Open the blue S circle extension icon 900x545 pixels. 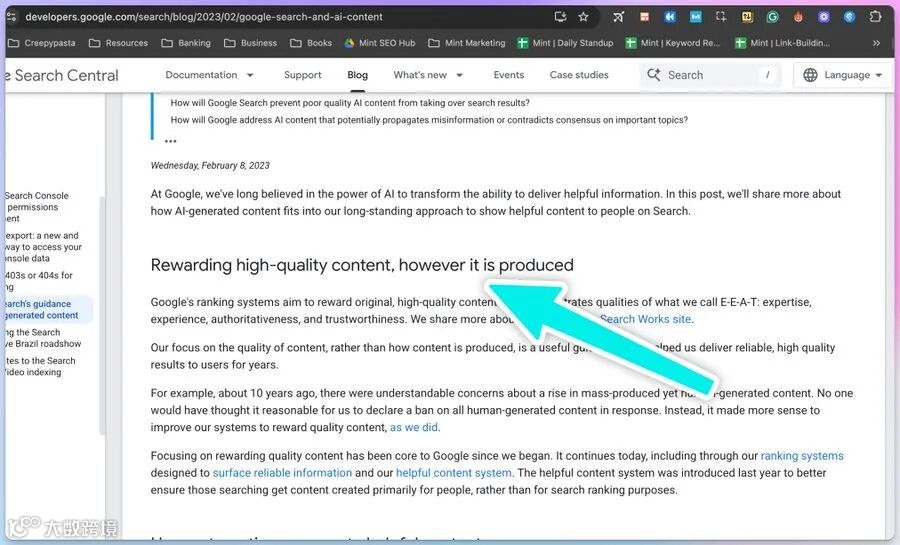[x=849, y=17]
